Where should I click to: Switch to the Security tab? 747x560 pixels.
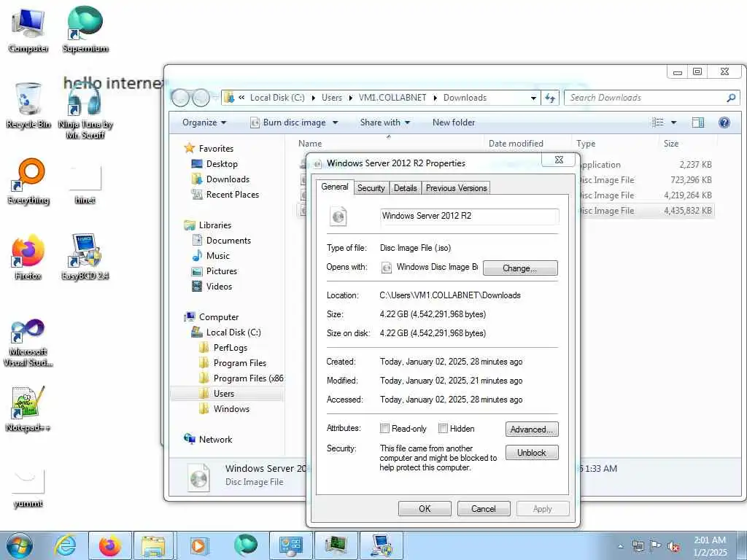coord(371,188)
